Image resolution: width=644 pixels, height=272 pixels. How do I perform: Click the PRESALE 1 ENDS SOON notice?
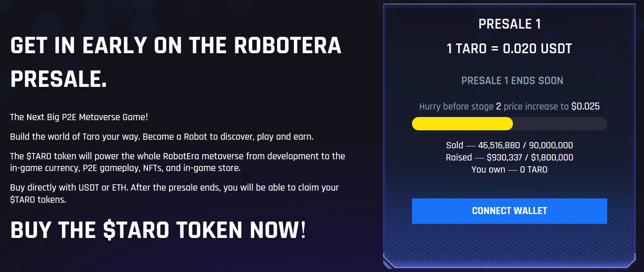click(x=512, y=81)
